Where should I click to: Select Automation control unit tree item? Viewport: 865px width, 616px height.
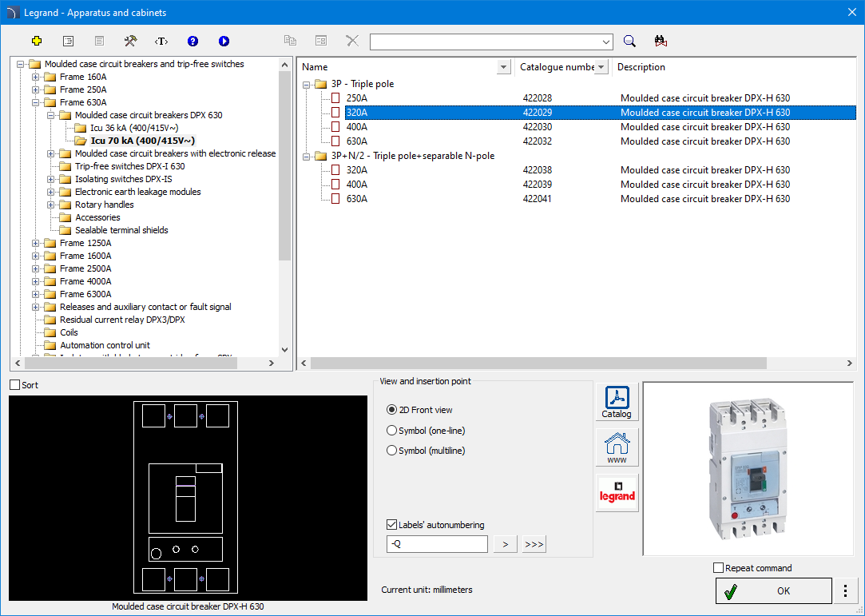[x=105, y=345]
